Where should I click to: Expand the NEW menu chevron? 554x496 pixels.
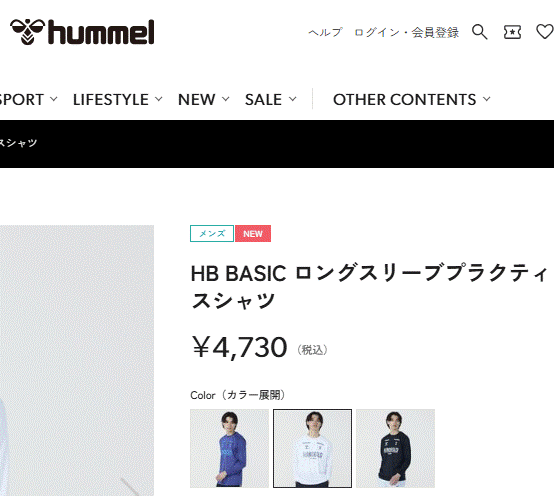click(x=225, y=99)
